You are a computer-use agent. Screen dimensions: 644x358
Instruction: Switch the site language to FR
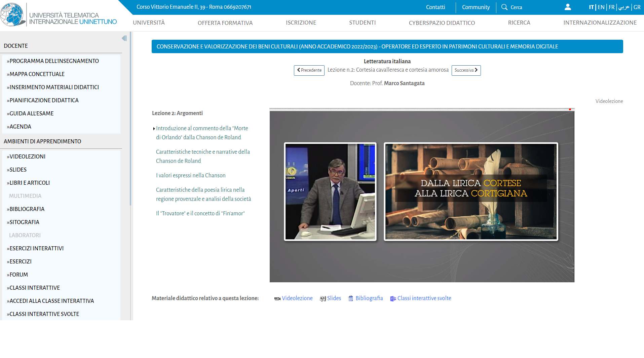pos(611,7)
